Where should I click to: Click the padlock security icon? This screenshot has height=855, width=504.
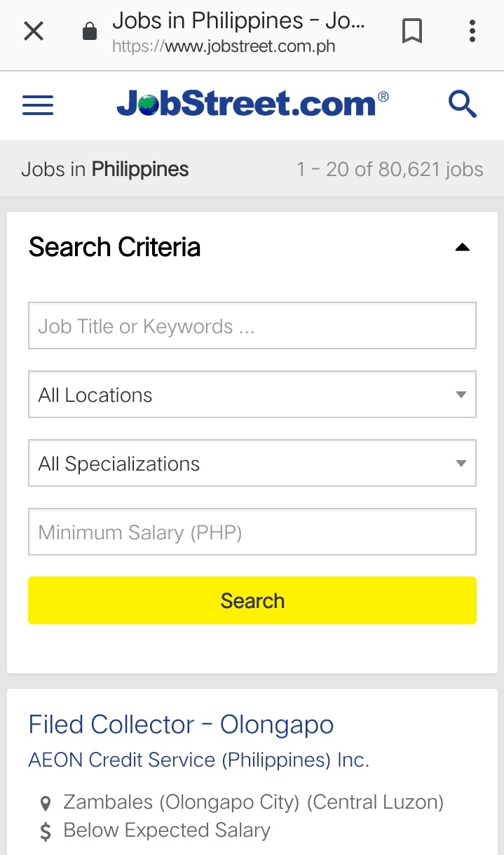[x=90, y=32]
